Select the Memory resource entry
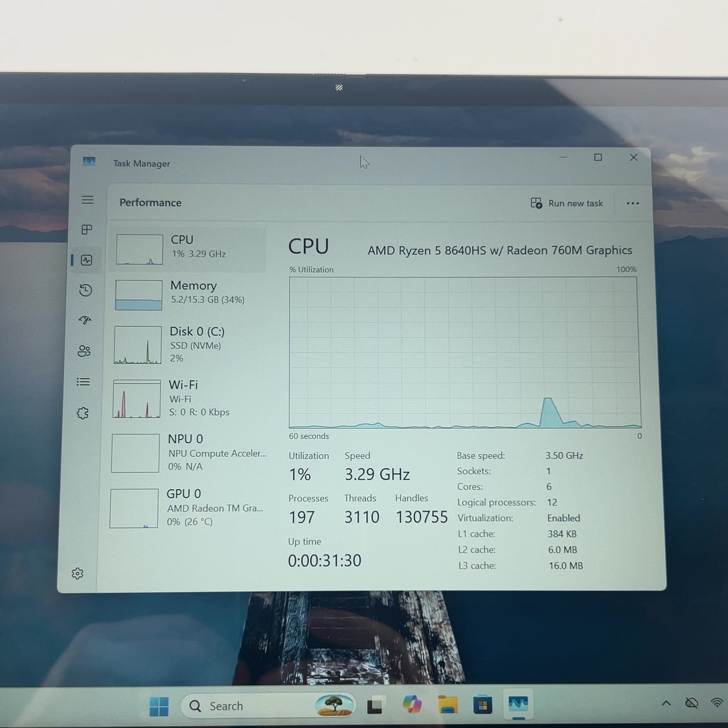 188,295
